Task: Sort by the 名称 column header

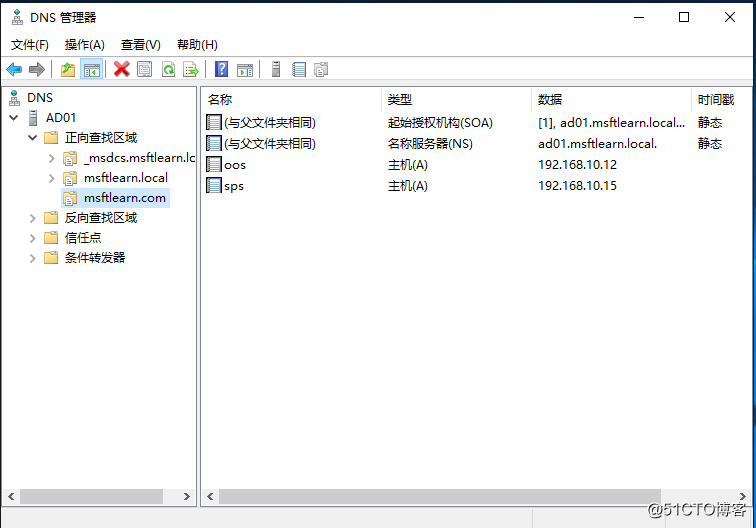Action: (292, 100)
